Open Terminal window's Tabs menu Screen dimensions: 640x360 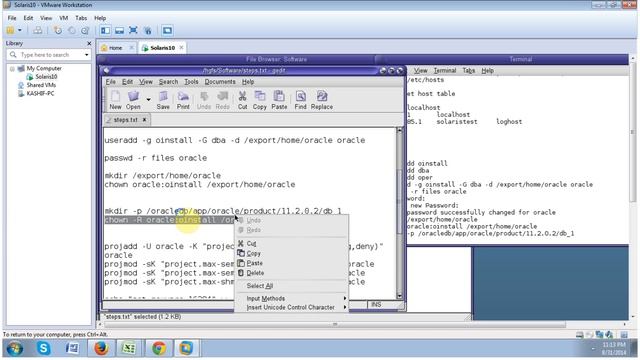tap(468, 71)
